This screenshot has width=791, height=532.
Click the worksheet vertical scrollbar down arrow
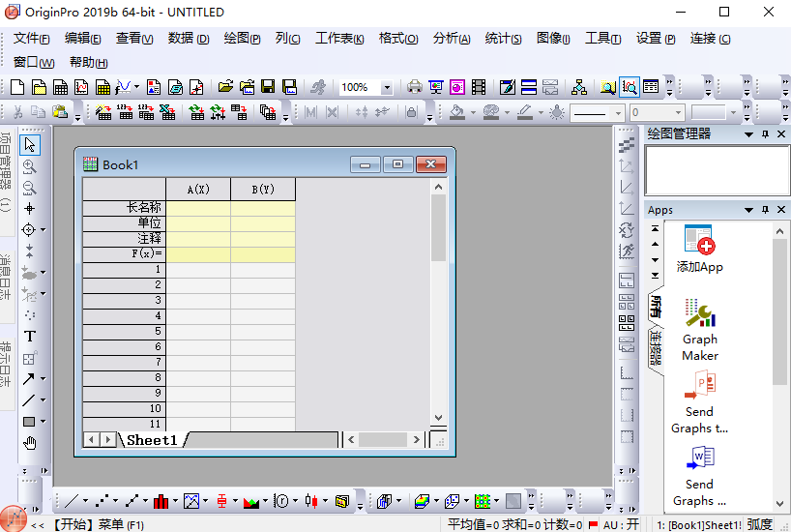(x=438, y=418)
